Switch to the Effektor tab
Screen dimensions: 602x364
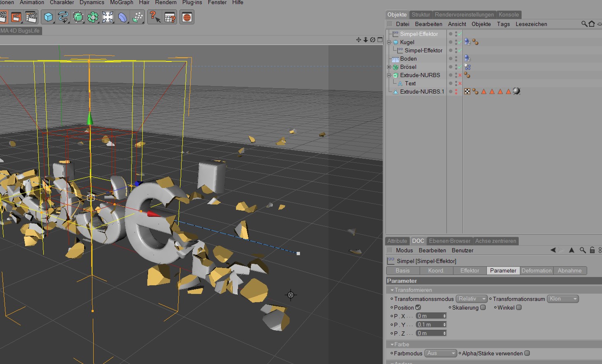(470, 271)
